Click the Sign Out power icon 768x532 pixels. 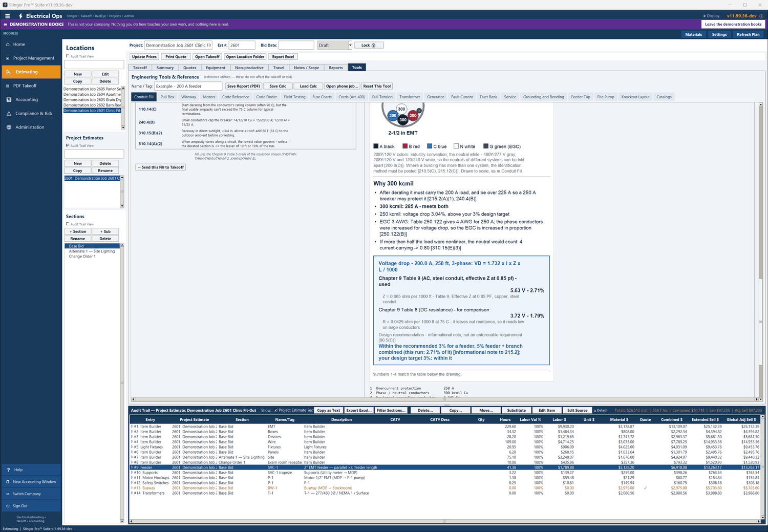(x=8, y=506)
